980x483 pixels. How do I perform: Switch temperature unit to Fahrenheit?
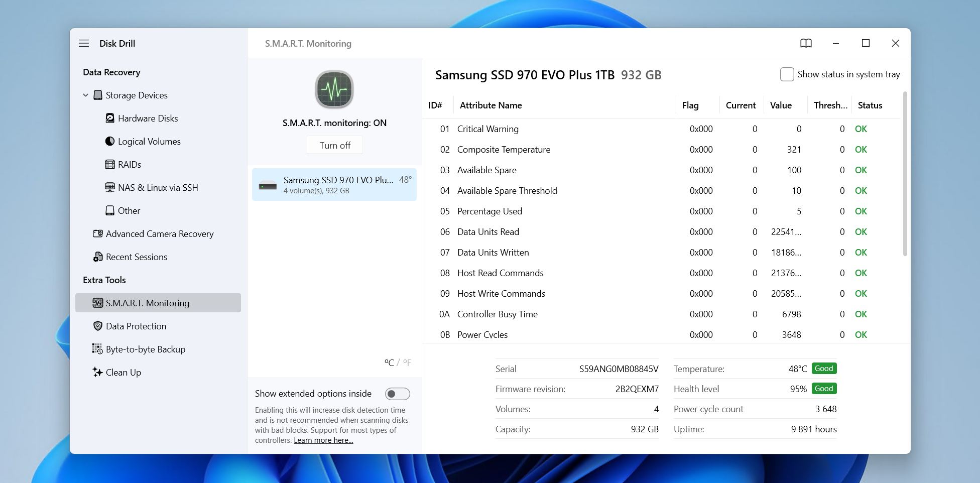(407, 363)
